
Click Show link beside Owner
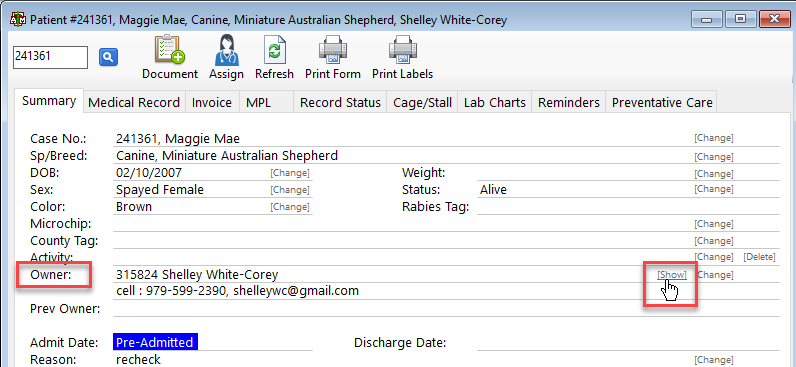point(672,275)
